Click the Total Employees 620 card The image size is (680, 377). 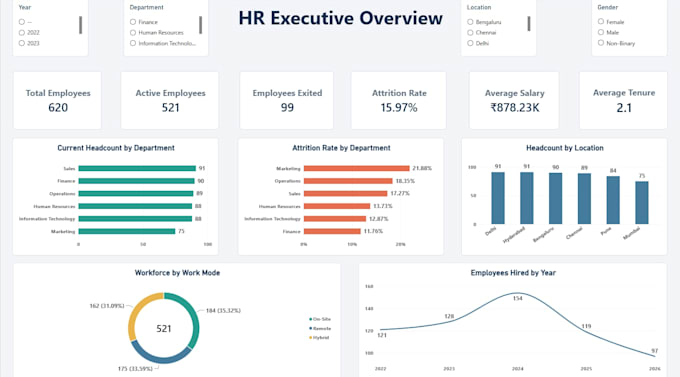57,100
